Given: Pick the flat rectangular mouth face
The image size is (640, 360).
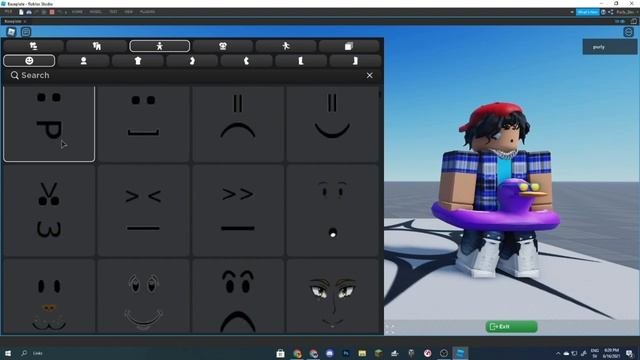Looking at the screenshot, I should [143, 124].
